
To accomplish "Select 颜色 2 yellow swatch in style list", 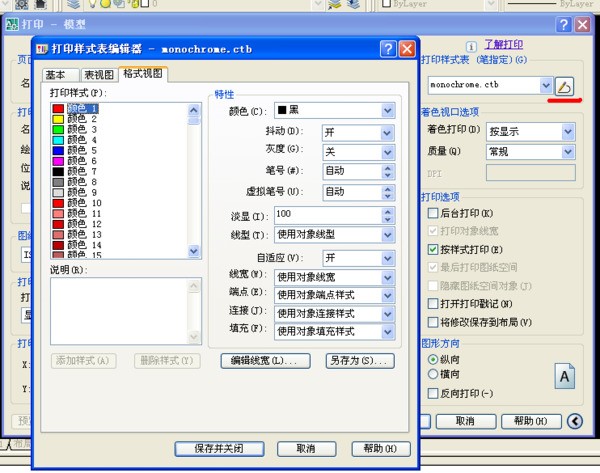I will (x=58, y=119).
